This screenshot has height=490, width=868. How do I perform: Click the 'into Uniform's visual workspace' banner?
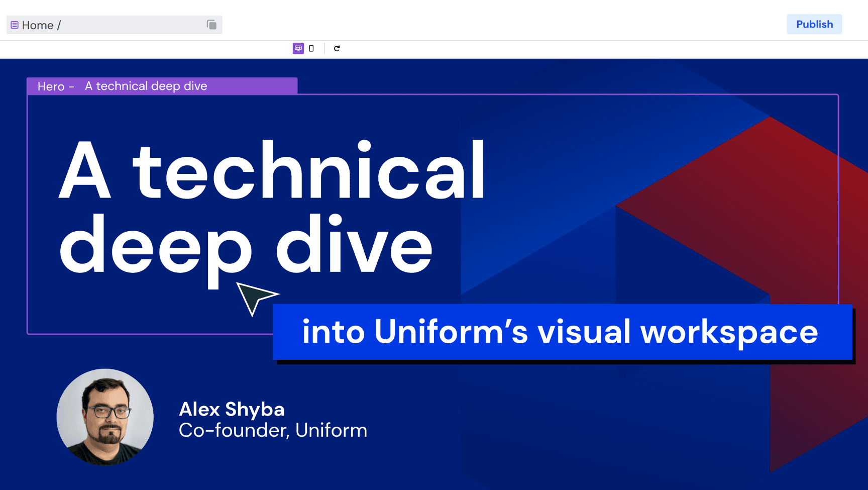click(x=562, y=332)
